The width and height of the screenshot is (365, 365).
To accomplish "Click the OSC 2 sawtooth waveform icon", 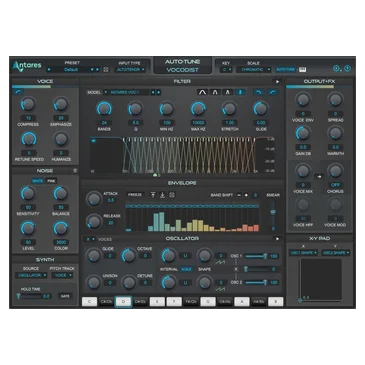I will (x=220, y=289).
